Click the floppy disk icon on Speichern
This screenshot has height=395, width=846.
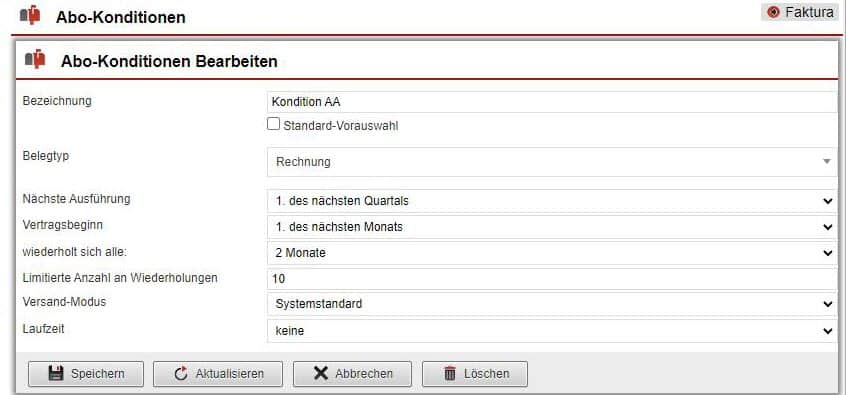tap(56, 373)
